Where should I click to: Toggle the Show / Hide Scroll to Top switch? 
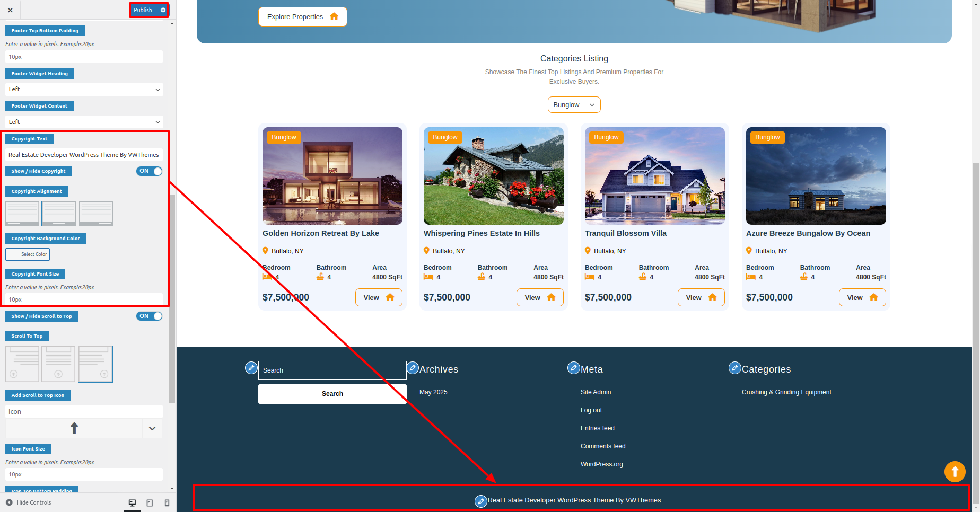tap(150, 316)
